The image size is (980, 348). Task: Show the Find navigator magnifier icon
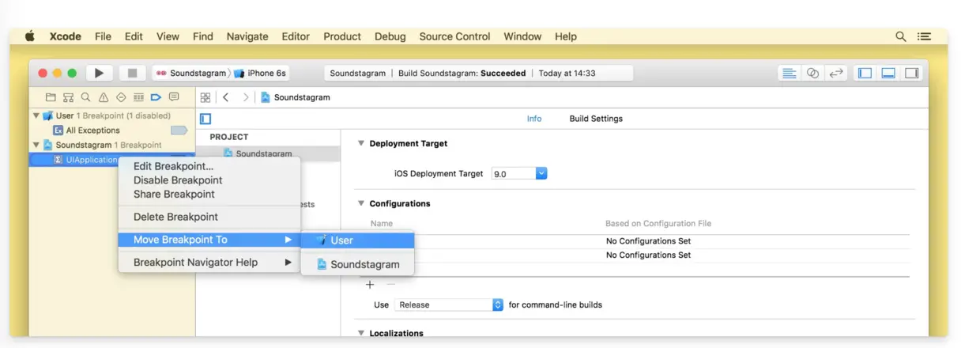[x=86, y=97]
